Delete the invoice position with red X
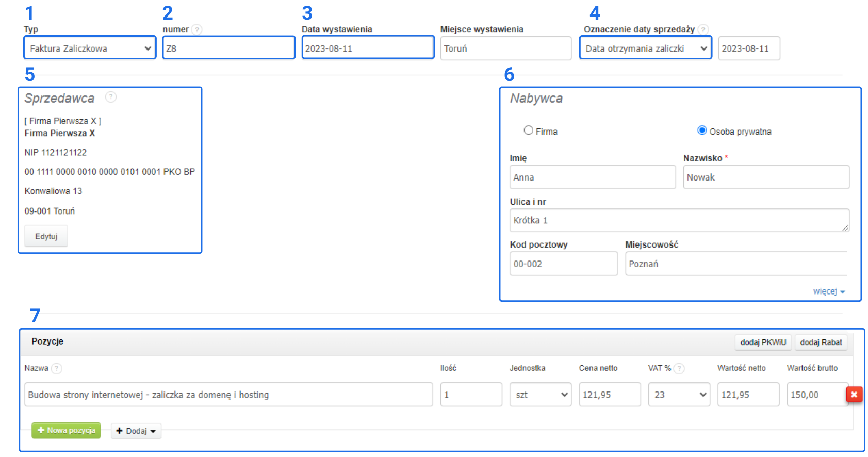The height and width of the screenshot is (457, 868). click(854, 395)
